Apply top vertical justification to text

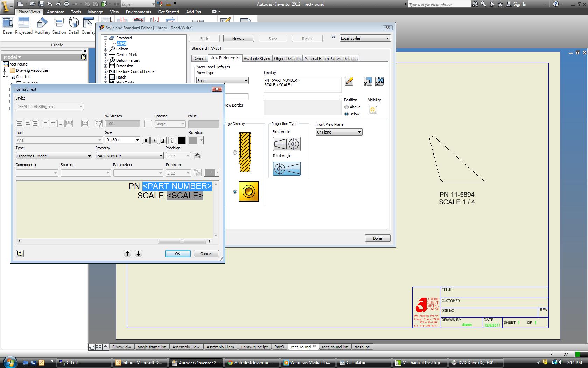coord(45,123)
